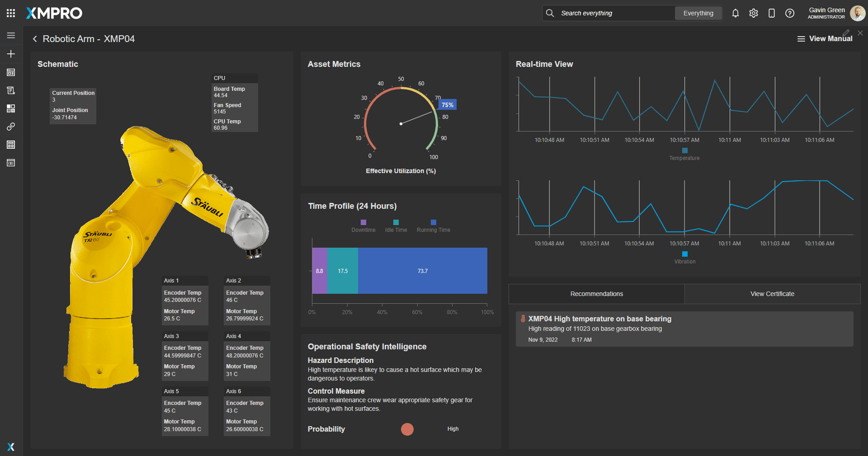The height and width of the screenshot is (456, 868).
Task: Switch to the View Certificate tab
Action: pos(772,294)
